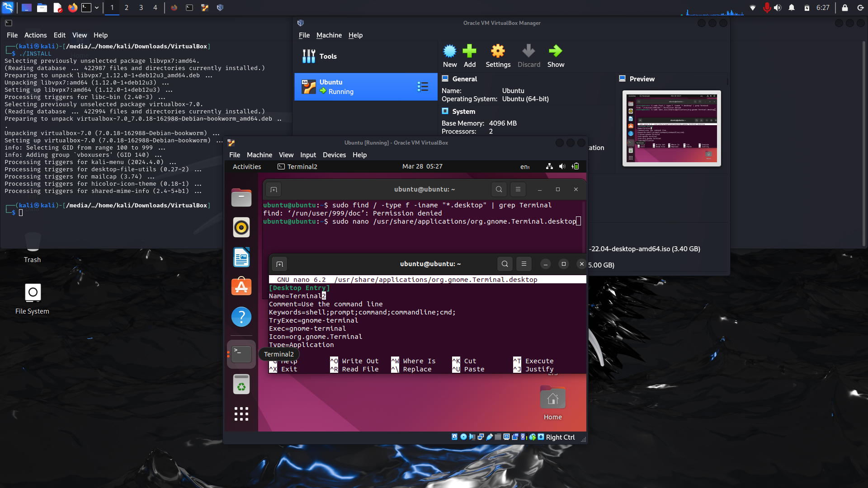Click Activities in Ubuntu top bar
Viewport: 868px width, 488px height.
coord(247,167)
